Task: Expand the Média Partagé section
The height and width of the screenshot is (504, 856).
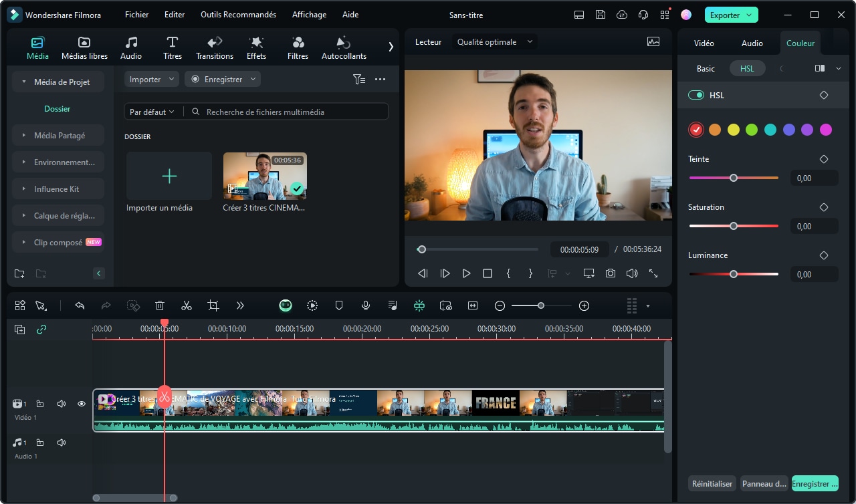Action: pos(58,135)
